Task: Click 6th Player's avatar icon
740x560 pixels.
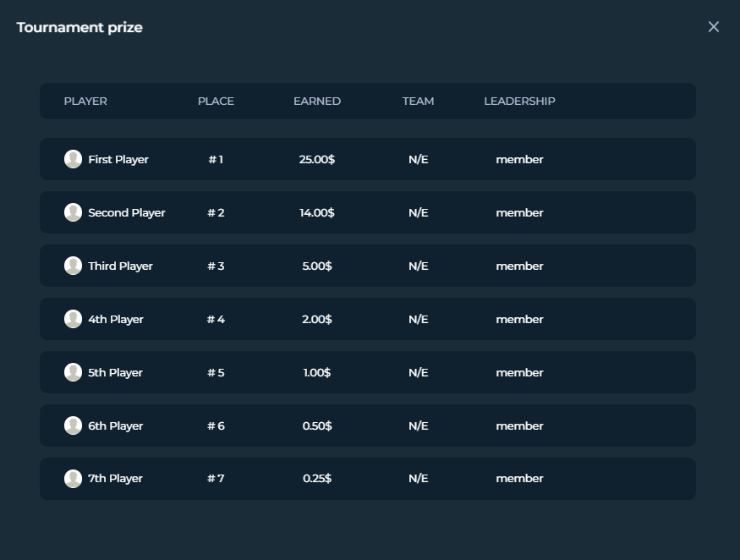Action: coord(73,425)
